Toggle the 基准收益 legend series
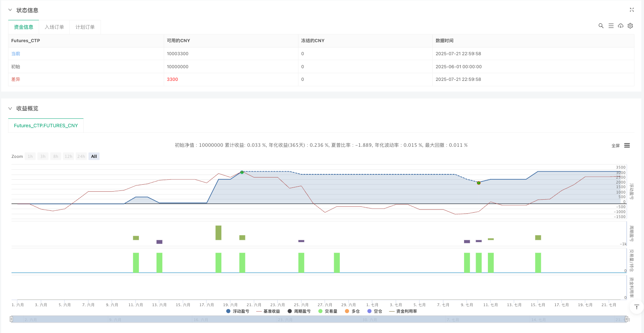Screen dimensions: 644x333 tap(268, 311)
